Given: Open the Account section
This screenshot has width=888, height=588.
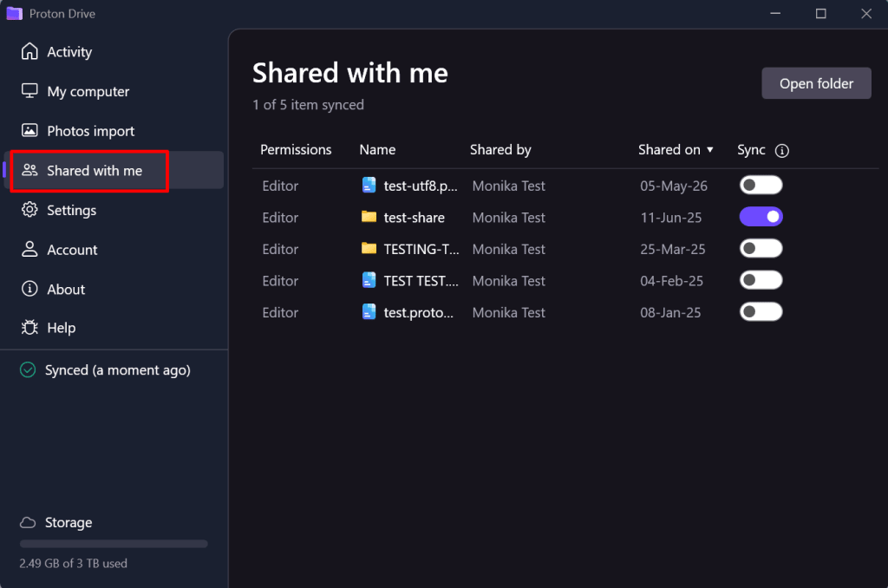Looking at the screenshot, I should tap(114, 249).
